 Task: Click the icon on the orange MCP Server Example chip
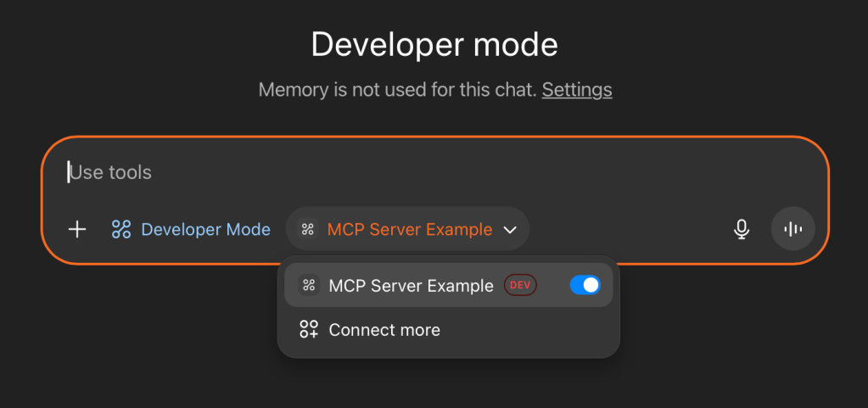coord(308,229)
